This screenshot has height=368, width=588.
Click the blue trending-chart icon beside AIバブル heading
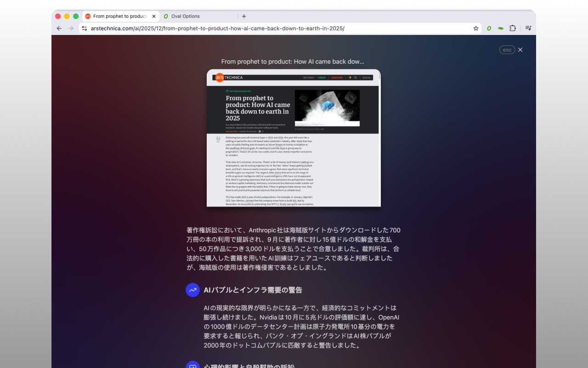(192, 290)
